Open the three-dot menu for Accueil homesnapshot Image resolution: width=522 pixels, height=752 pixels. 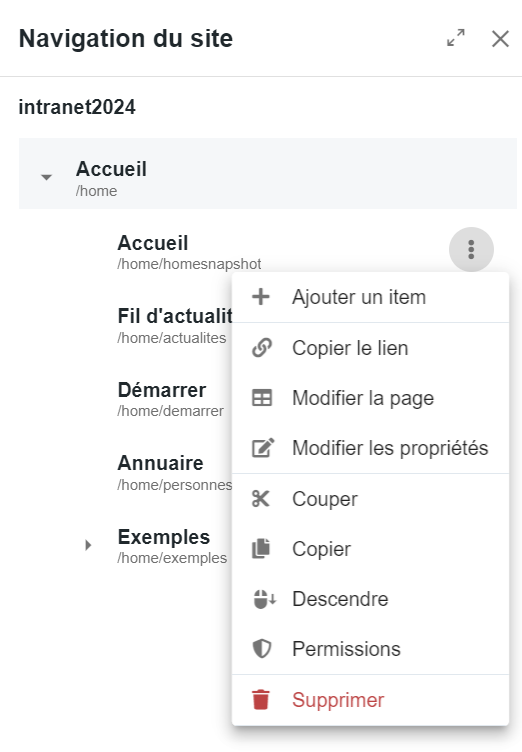point(471,249)
